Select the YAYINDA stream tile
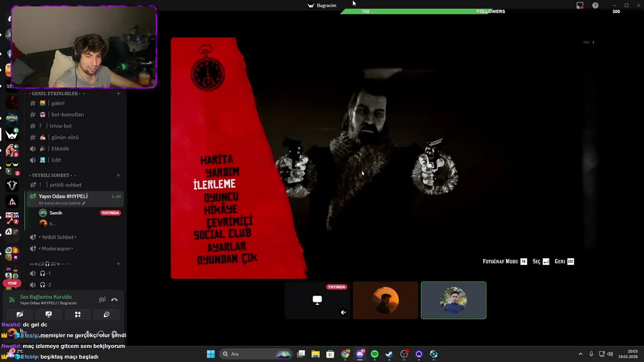 317,300
